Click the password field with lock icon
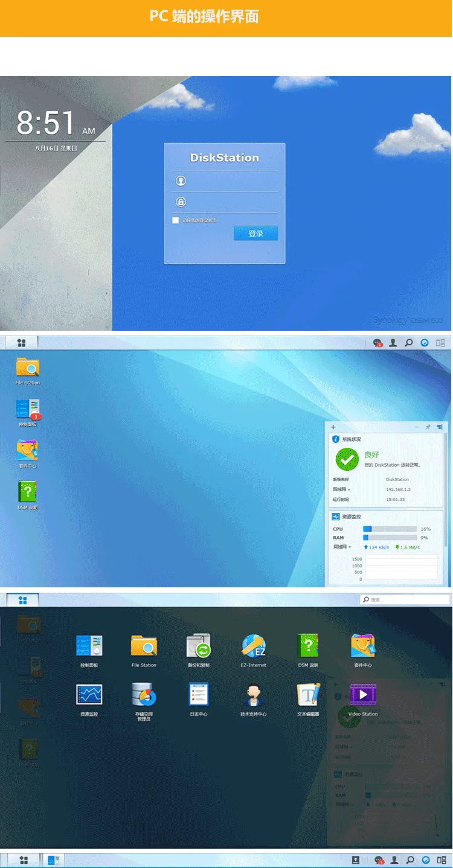The height and width of the screenshot is (868, 453). (225, 202)
